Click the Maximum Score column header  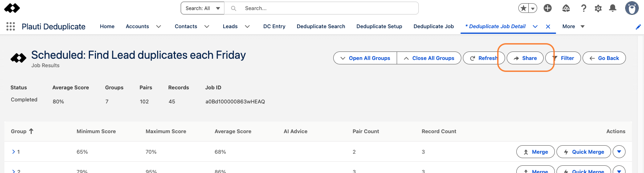pos(166,131)
